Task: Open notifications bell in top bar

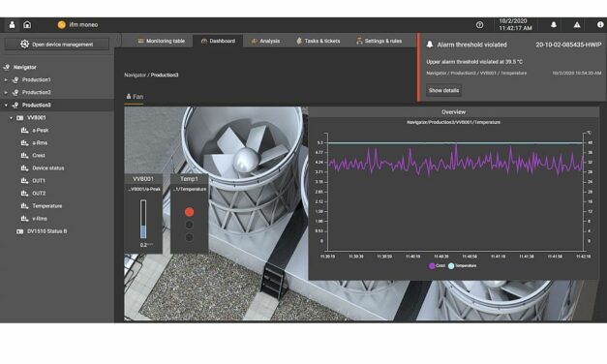Action: click(554, 25)
